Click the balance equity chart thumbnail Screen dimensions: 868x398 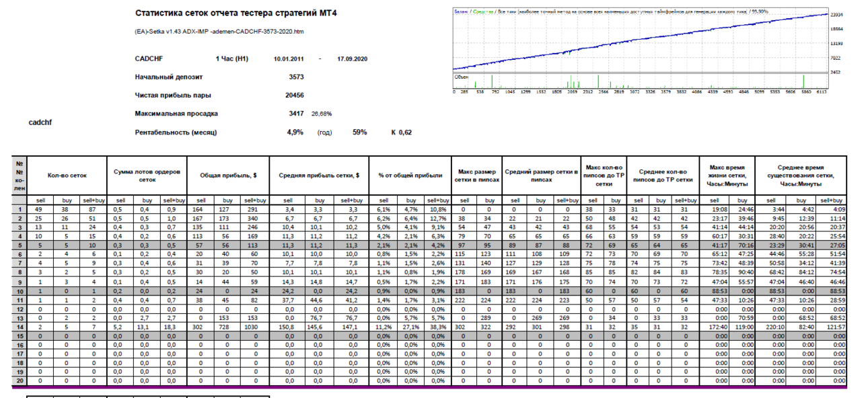tap(639, 40)
